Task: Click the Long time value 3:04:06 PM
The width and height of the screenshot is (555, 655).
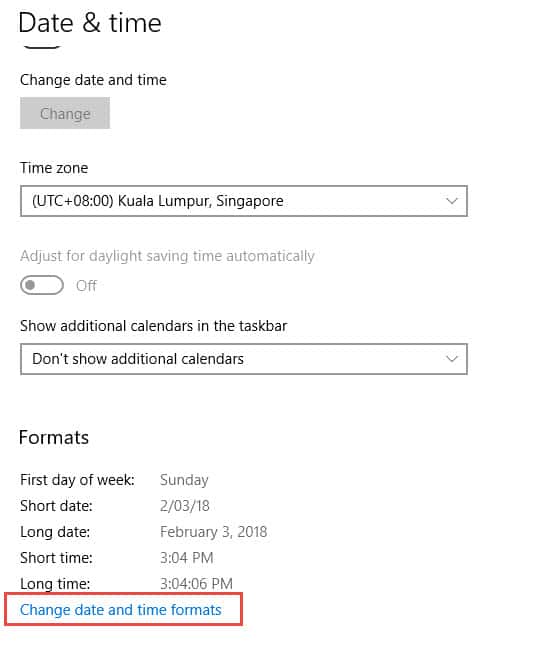Action: pyautogui.click(x=196, y=584)
